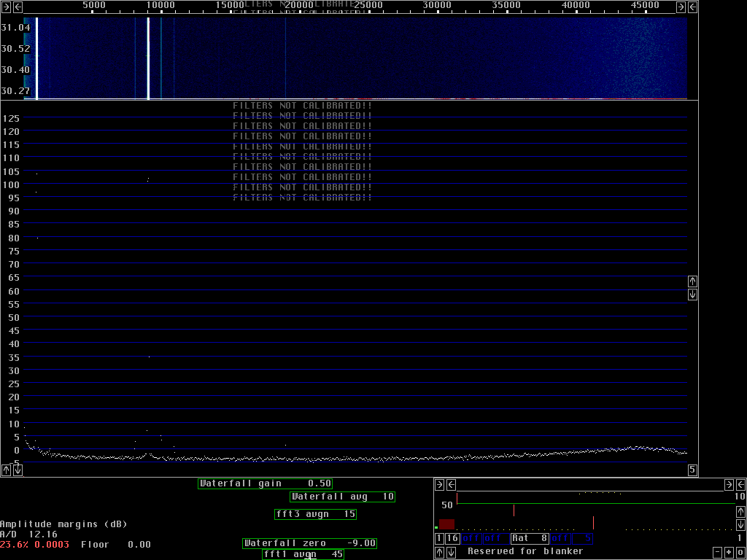Click the right arrow at the blanker panel's top-left
This screenshot has width=747, height=560.
coord(440,485)
